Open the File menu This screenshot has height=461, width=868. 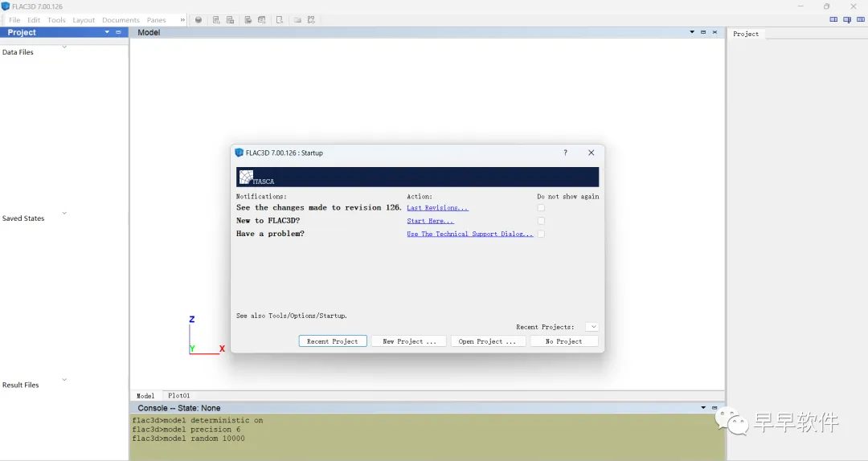(14, 20)
